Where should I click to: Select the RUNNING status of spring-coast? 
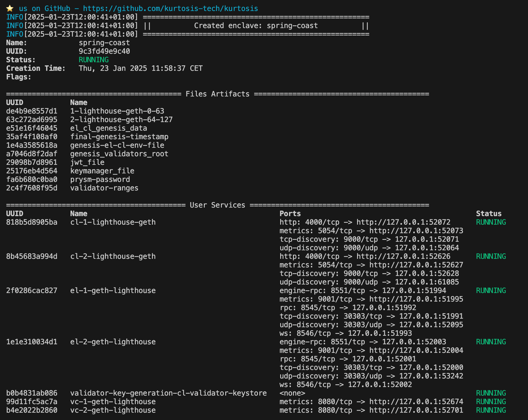click(93, 60)
